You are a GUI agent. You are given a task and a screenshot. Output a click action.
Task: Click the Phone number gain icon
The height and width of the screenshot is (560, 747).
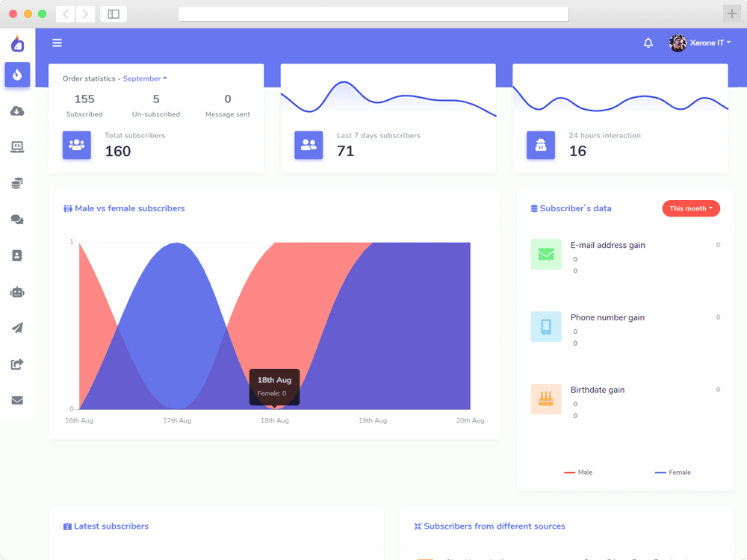[546, 327]
